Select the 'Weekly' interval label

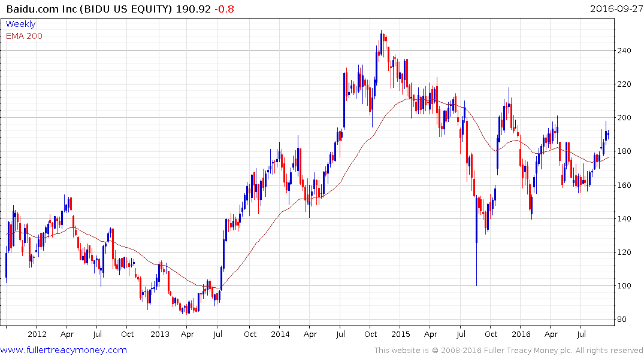point(20,24)
